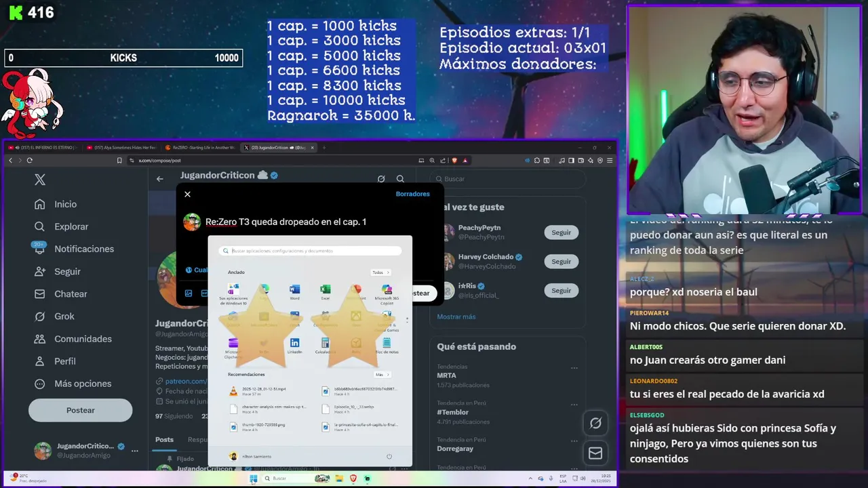Open recommended file 2025-12-28_01-12-51.mp4

coord(258,391)
